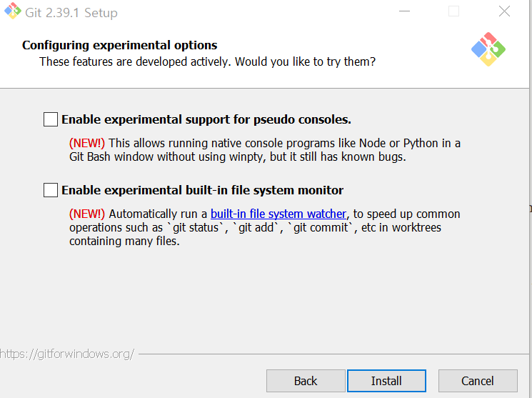Open the built-in file system watcher link
This screenshot has height=398, width=532.
click(x=278, y=214)
